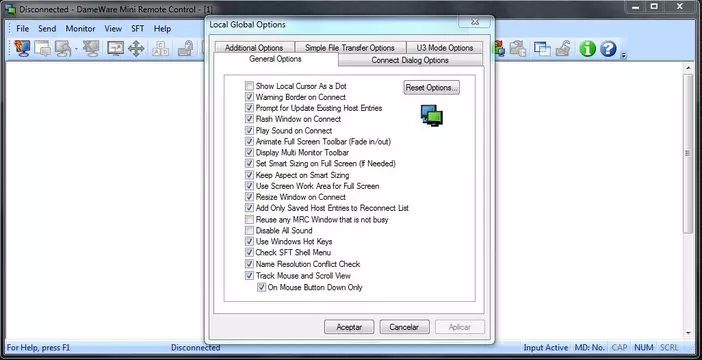The height and width of the screenshot is (360, 702).
Task: Toggle Animate Full Screen Toolbar option
Action: 249,141
